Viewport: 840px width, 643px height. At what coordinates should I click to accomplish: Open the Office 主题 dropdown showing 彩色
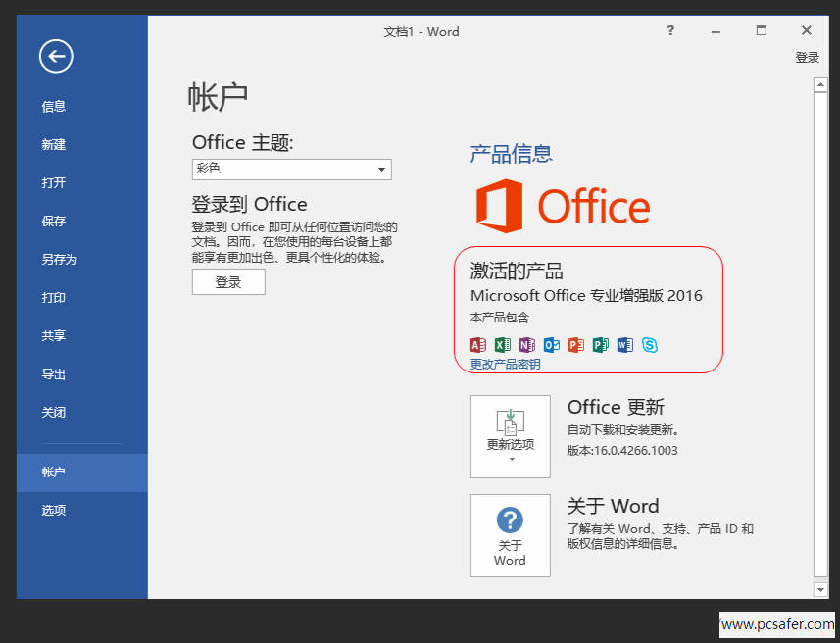[291, 170]
